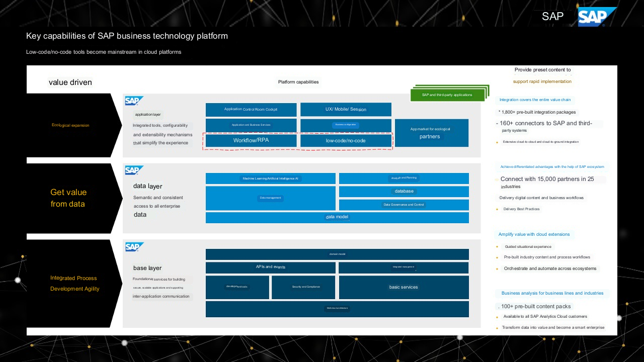The image size is (644, 362).
Task: Select the low-code/no-code capability box
Action: 346,141
